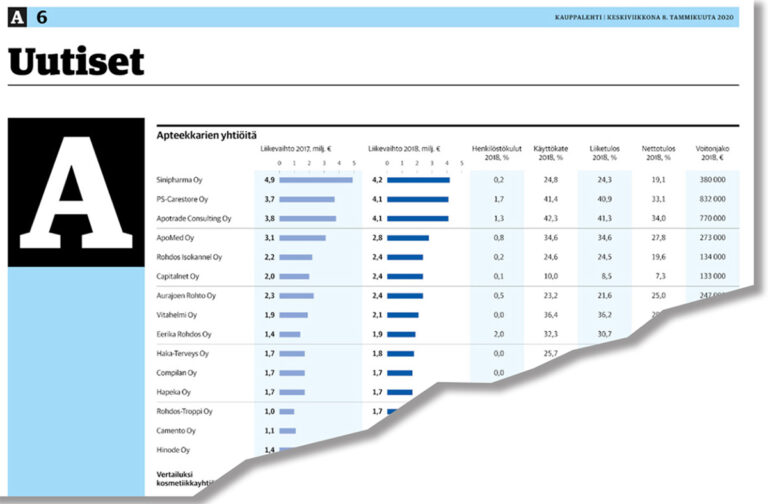Click the Uutiset headline
768x504 pixels.
click(x=76, y=61)
